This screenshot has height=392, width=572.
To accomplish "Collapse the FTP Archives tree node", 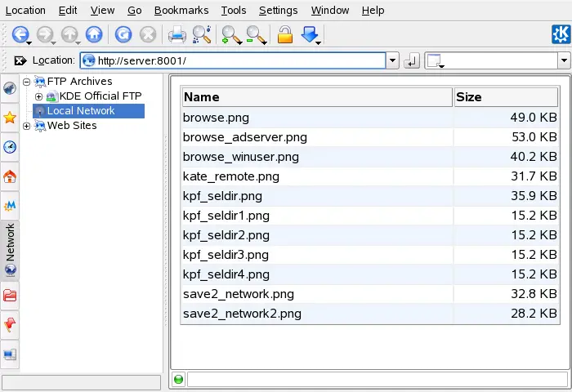I will tap(27, 82).
